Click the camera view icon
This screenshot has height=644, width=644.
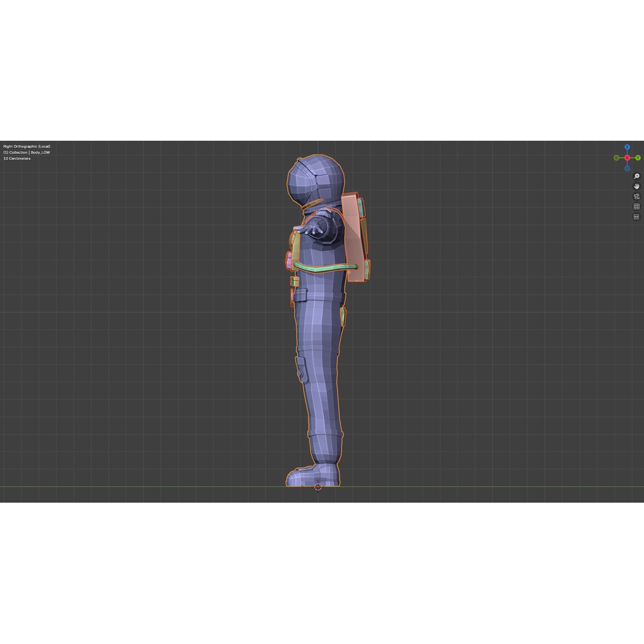pyautogui.click(x=636, y=197)
